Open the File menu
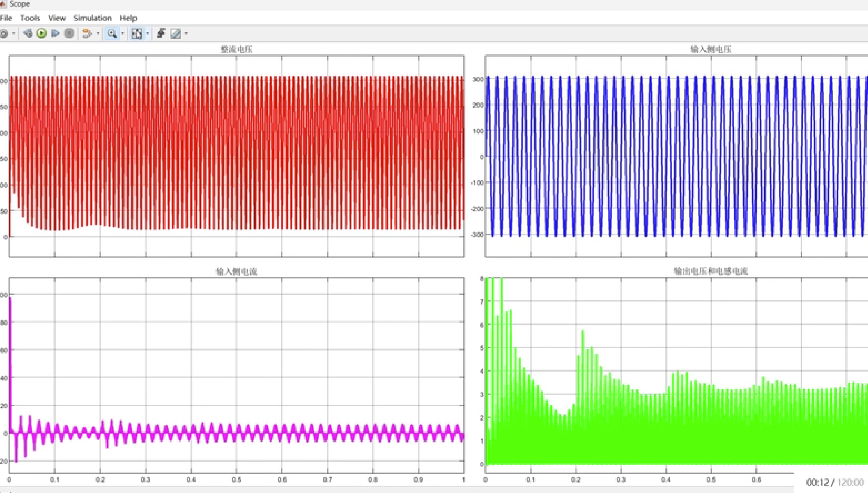Image resolution: width=868 pixels, height=493 pixels. pyautogui.click(x=6, y=18)
